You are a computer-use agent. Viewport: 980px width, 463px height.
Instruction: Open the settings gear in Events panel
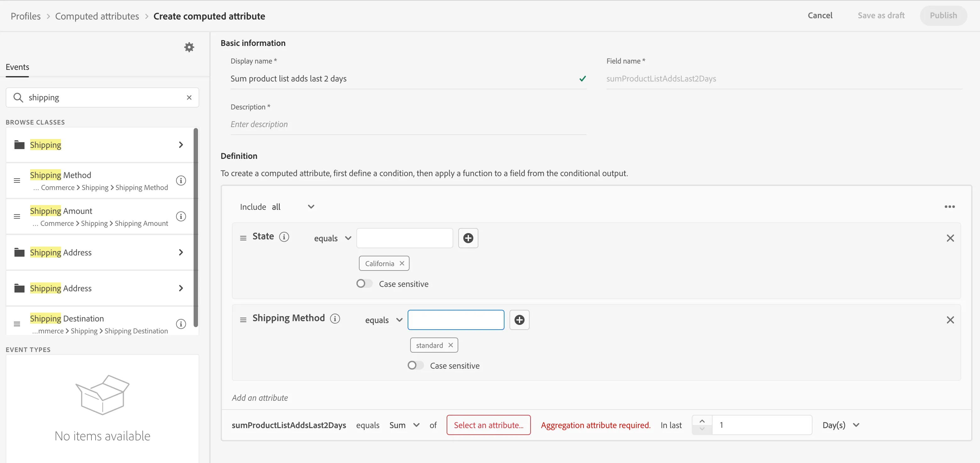click(x=189, y=47)
